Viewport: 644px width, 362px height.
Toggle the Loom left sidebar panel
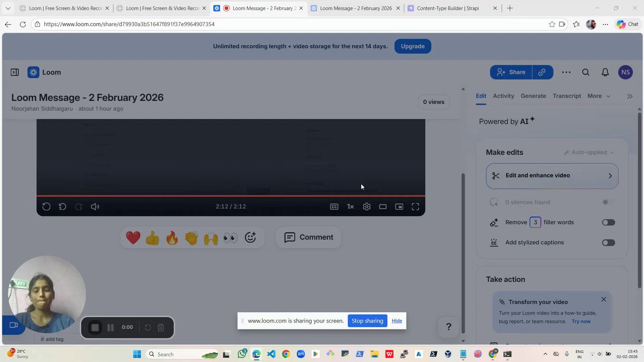[15, 72]
